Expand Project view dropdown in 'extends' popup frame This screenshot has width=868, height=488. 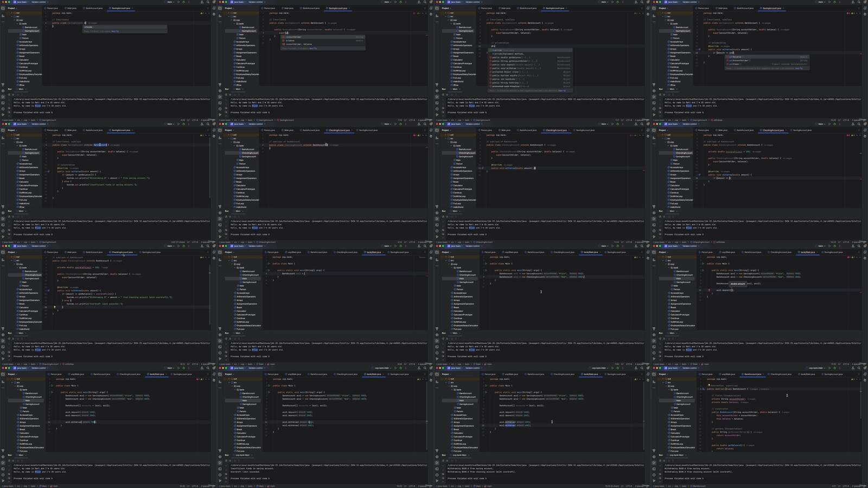tap(12, 8)
